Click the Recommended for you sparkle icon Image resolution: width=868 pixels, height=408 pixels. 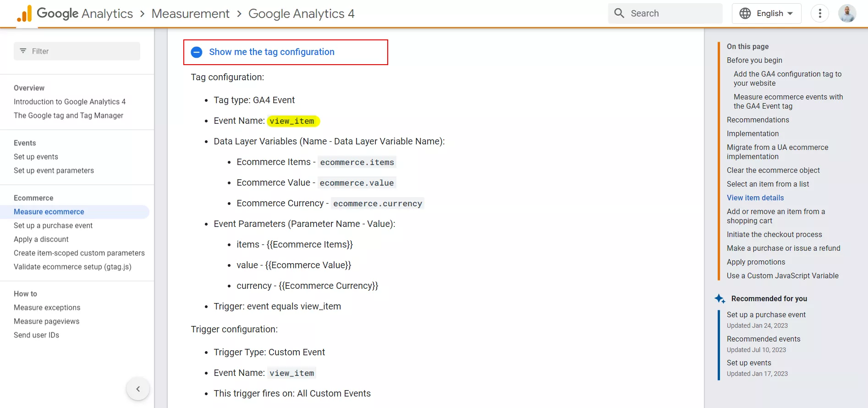tap(720, 298)
